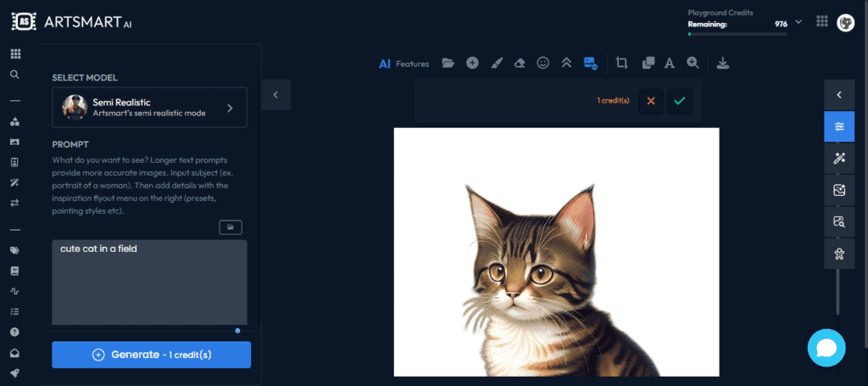Image resolution: width=868 pixels, height=386 pixels.
Task: Click the '1 credit(s)' orange label
Action: pos(613,101)
